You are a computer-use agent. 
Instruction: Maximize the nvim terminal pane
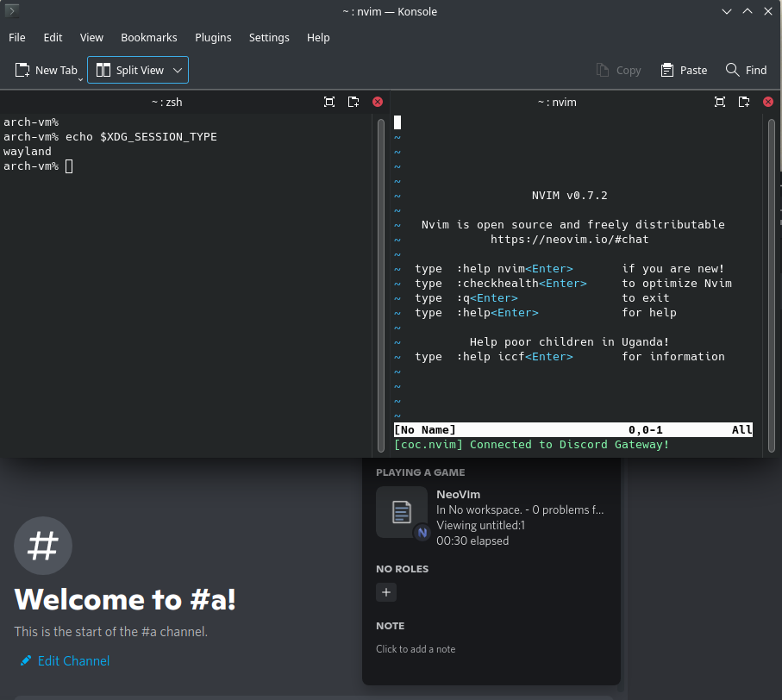tap(720, 103)
